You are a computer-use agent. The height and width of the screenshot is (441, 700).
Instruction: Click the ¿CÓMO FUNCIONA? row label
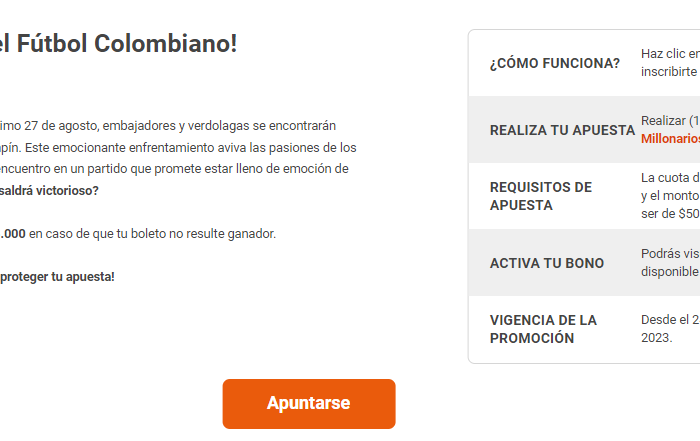(554, 63)
